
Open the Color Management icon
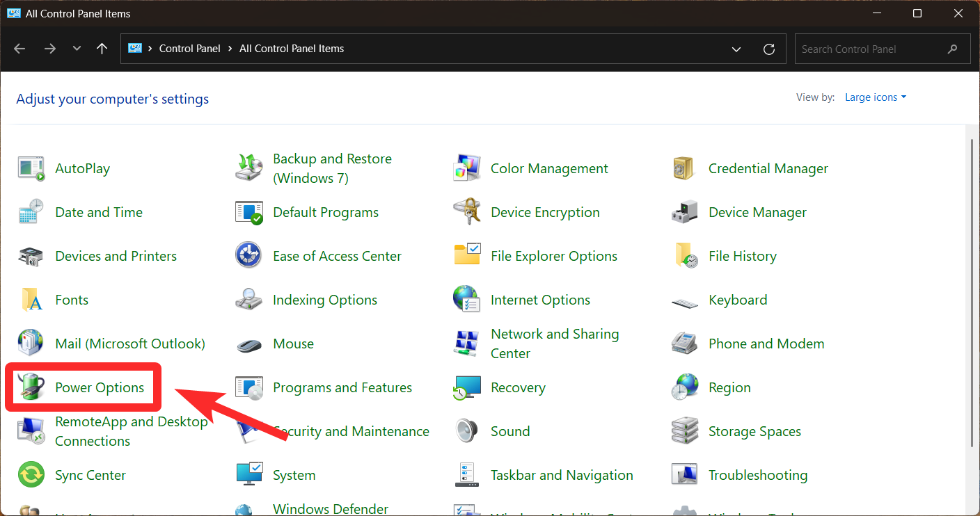pyautogui.click(x=467, y=168)
